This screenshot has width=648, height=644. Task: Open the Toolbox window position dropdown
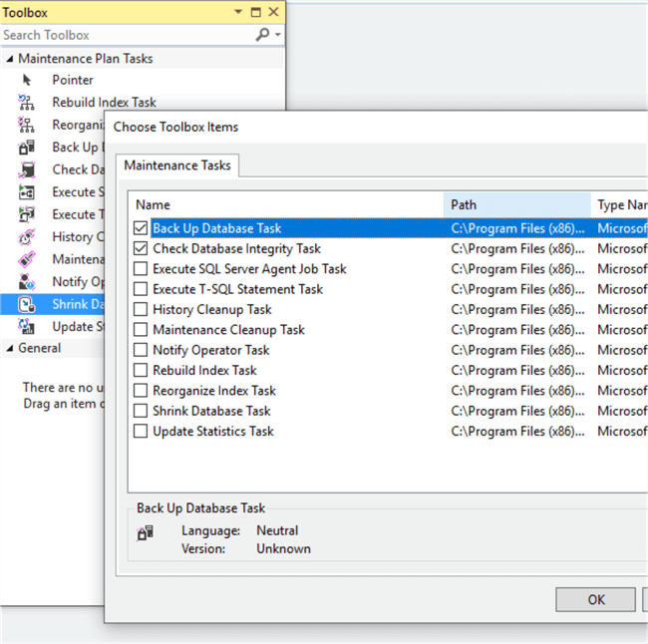pos(238,12)
